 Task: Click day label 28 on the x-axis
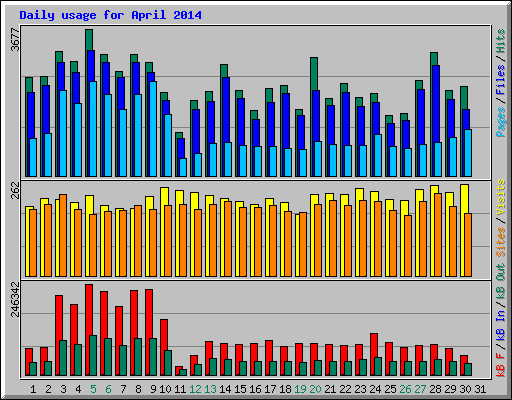(x=435, y=389)
